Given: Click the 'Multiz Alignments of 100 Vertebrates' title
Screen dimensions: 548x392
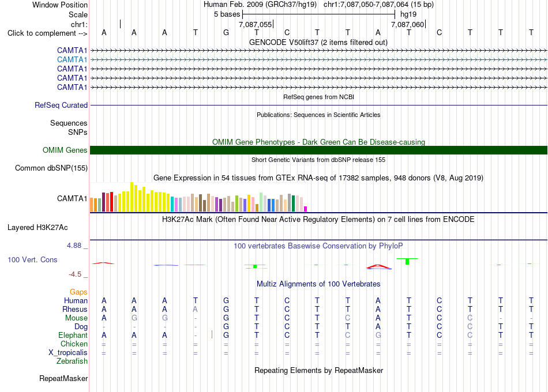Looking at the screenshot, I should pos(318,284).
